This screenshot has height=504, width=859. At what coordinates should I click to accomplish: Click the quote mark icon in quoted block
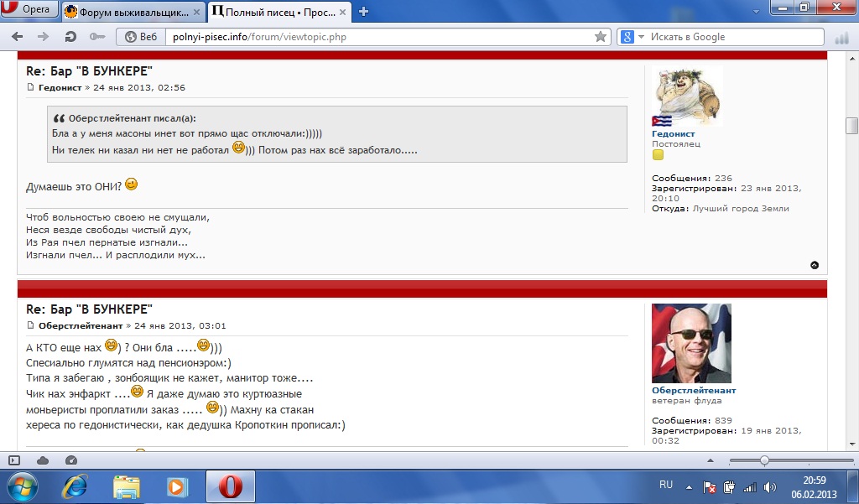coord(59,118)
